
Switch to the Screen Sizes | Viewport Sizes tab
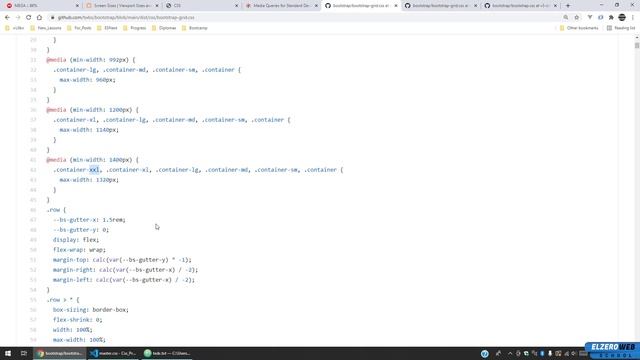point(122,6)
